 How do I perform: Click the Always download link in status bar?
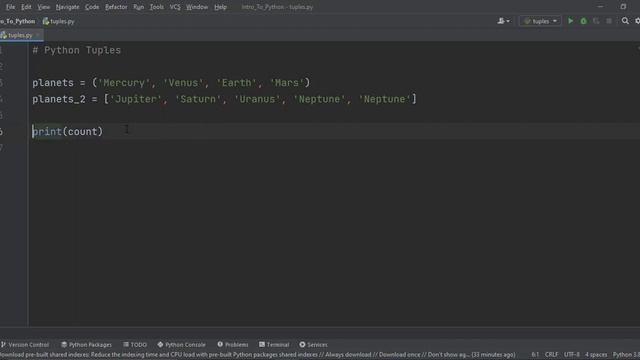tap(348, 355)
